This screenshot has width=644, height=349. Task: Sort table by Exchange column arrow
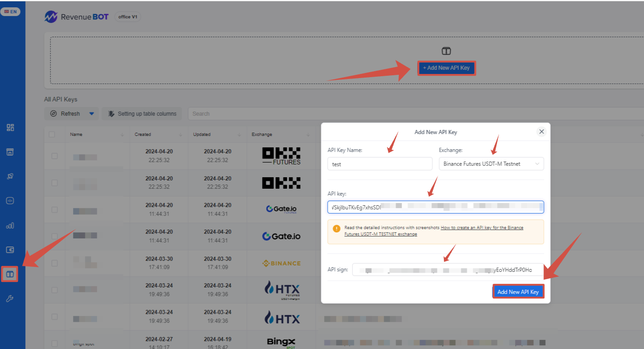pos(309,135)
